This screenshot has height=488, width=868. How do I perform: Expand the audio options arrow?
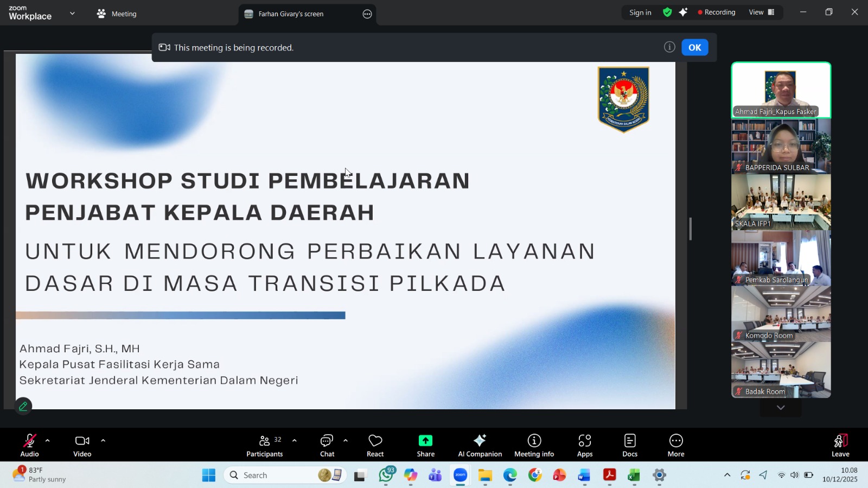click(x=48, y=441)
